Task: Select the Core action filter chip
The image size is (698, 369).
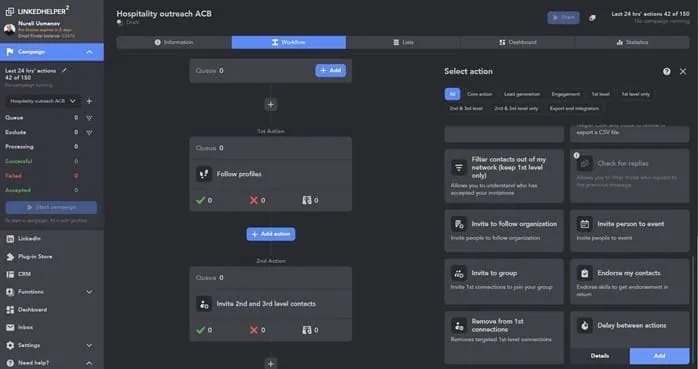Action: coord(479,94)
